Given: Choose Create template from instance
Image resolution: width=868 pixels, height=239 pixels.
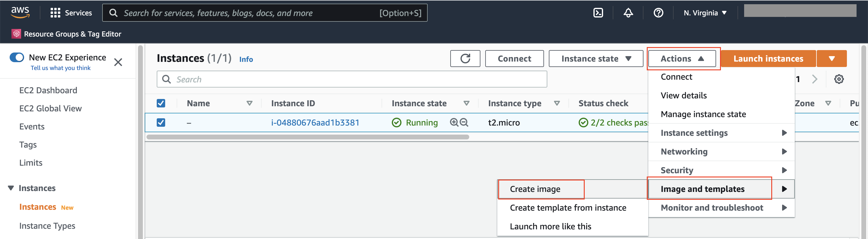Looking at the screenshot, I should coord(573,208).
